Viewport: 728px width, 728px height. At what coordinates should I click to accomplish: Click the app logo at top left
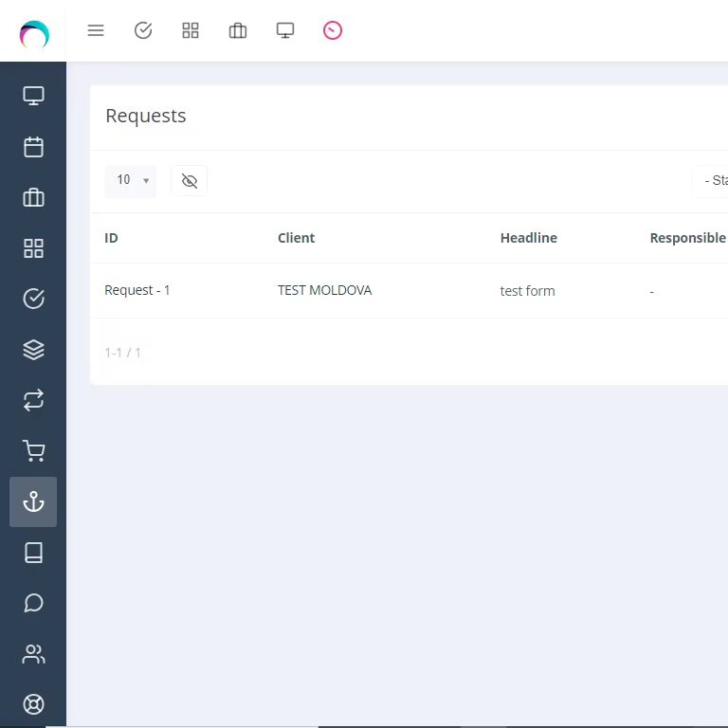34,34
